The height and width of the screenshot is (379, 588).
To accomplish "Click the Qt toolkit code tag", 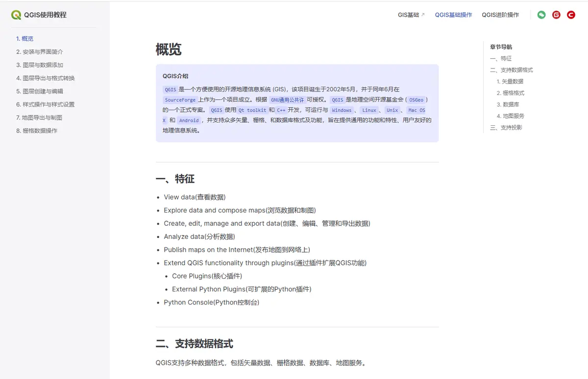I will pos(252,110).
